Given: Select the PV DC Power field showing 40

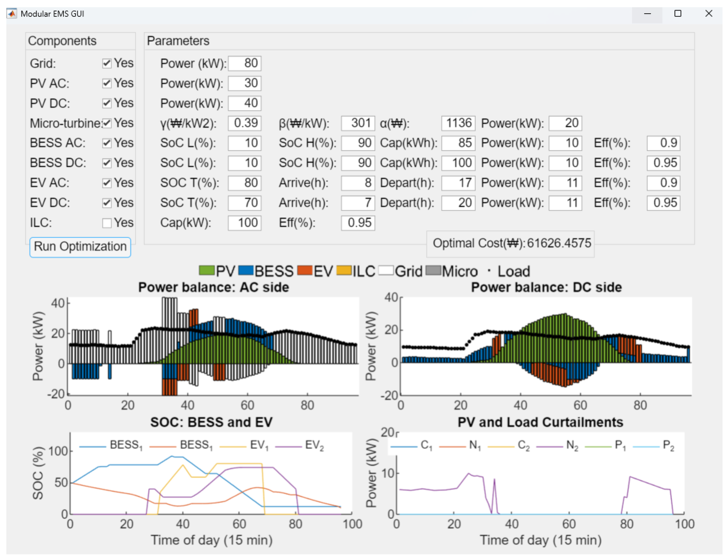Looking at the screenshot, I should pyautogui.click(x=245, y=103).
